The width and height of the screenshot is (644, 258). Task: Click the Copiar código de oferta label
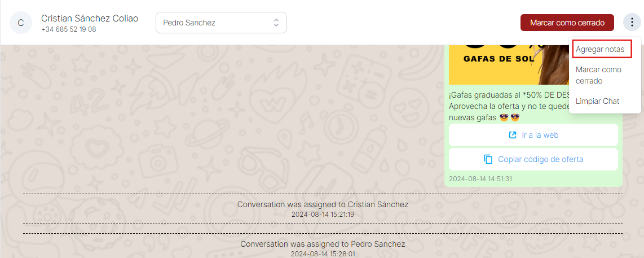tap(540, 159)
